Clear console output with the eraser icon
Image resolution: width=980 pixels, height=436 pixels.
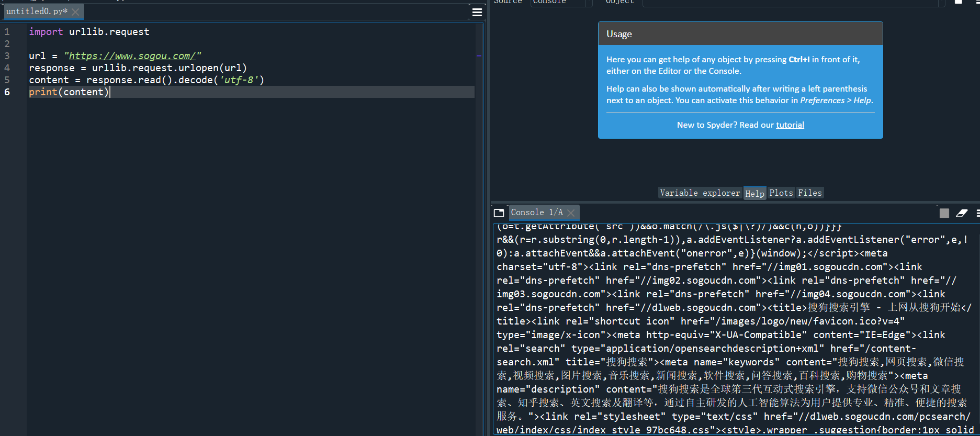pyautogui.click(x=962, y=213)
